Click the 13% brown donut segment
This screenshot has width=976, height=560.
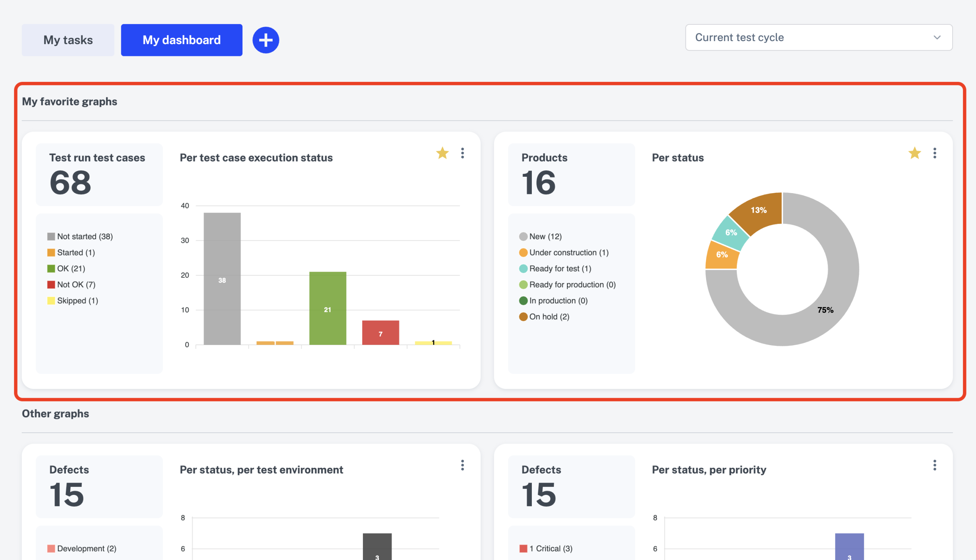coord(759,211)
